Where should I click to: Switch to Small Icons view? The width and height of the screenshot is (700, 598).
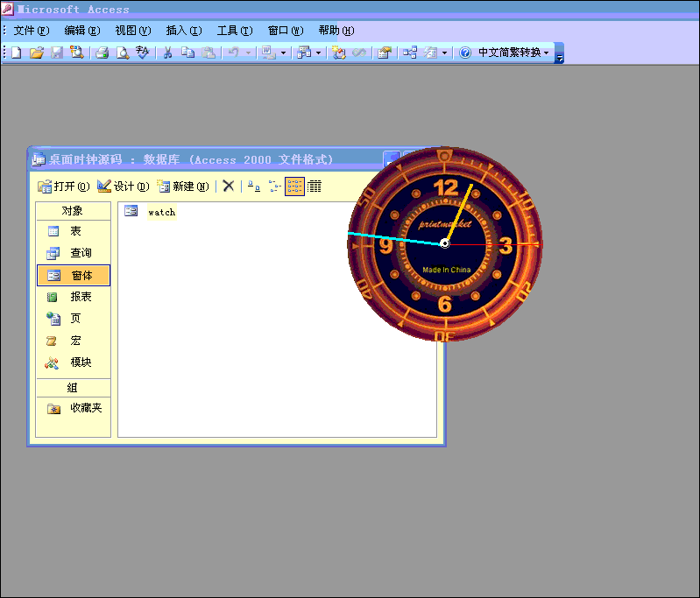(274, 186)
